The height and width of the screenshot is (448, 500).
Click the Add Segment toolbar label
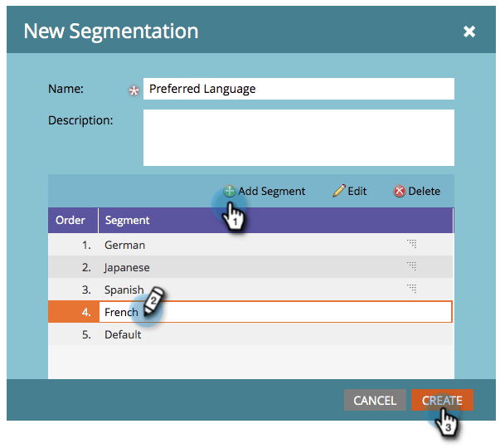[272, 191]
